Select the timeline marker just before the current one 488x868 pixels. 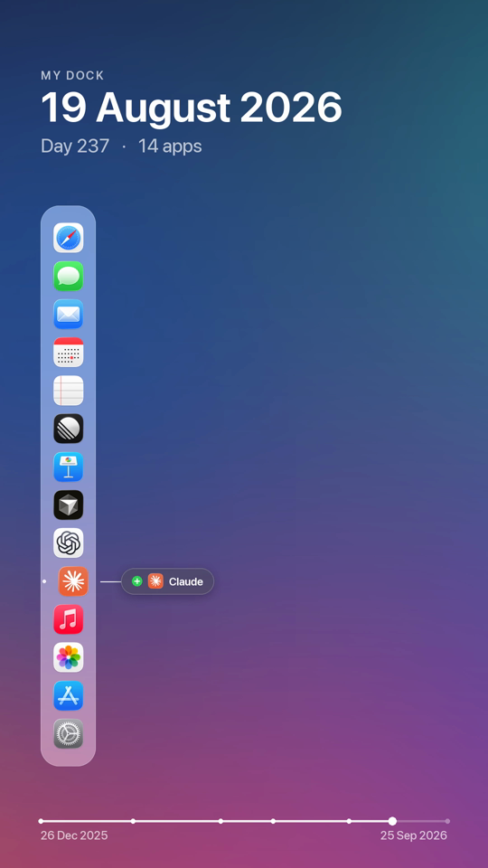click(349, 821)
